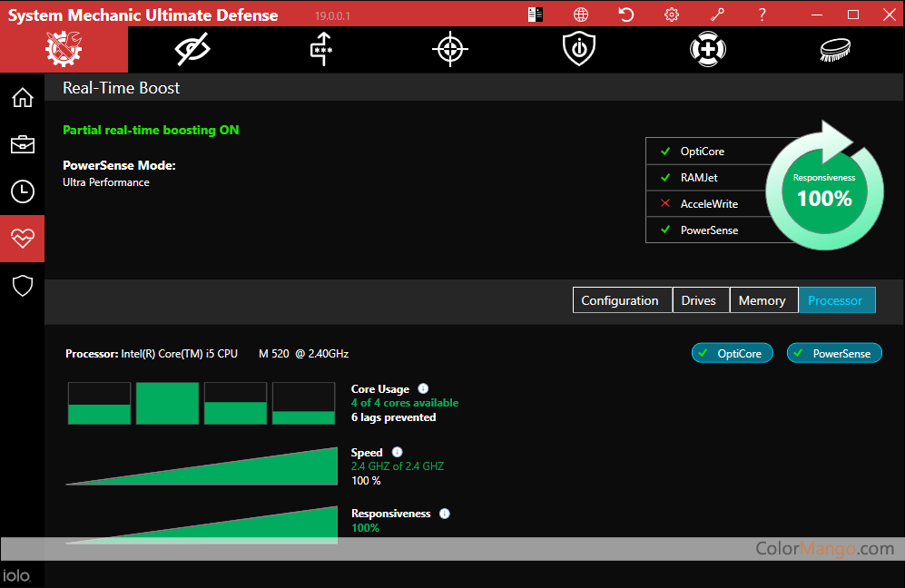Switch to the Drives tab
Image resolution: width=905 pixels, height=588 pixels.
click(702, 300)
